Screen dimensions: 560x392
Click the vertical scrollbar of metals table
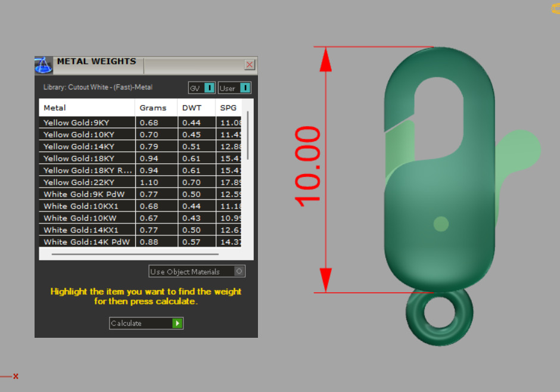pos(248,136)
